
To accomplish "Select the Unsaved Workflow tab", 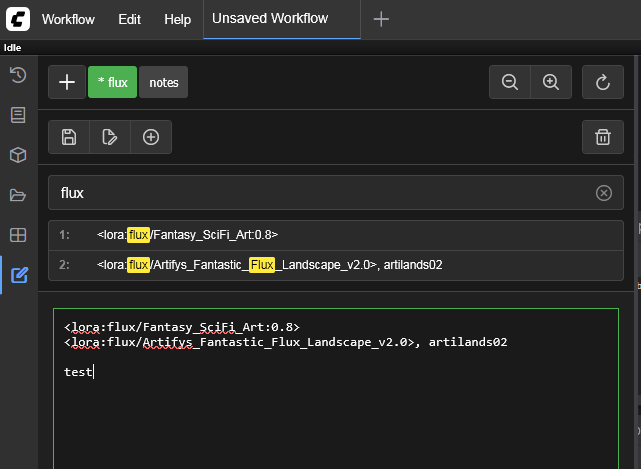I will 282,19.
